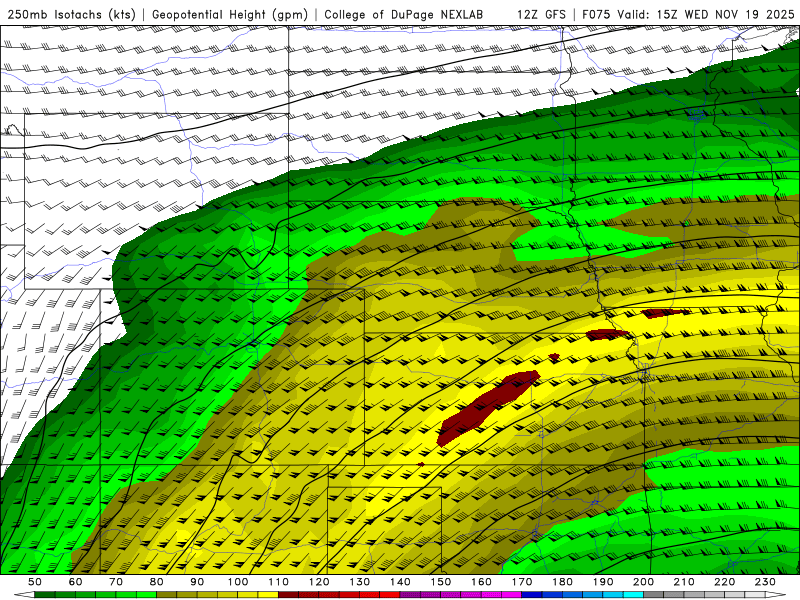The height and width of the screenshot is (600, 800).
Task: Click the '12Z GFS' model run label
Action: pyautogui.click(x=541, y=14)
